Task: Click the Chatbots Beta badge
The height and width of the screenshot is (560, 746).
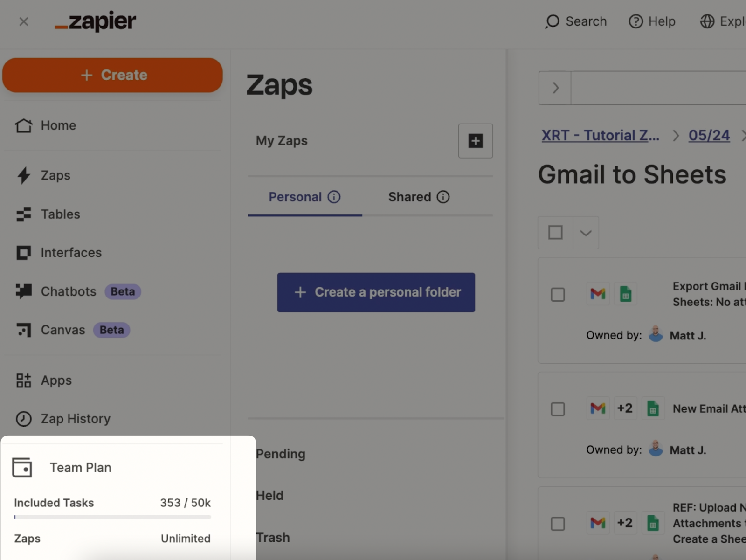Action: tap(123, 291)
